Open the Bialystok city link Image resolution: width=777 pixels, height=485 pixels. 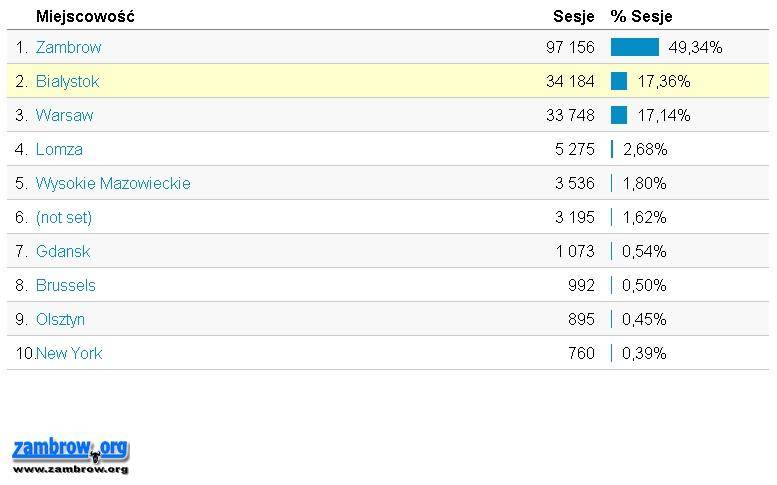tap(67, 81)
